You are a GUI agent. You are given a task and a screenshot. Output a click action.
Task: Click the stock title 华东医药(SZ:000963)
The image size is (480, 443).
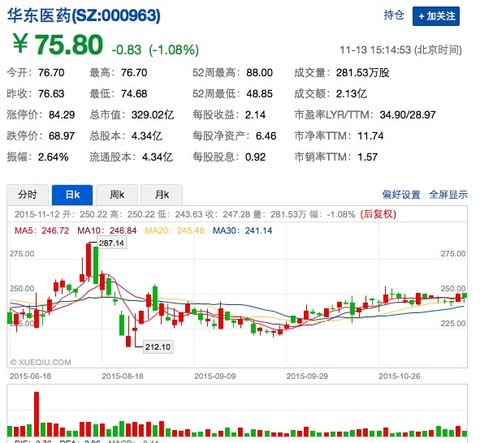pos(84,15)
